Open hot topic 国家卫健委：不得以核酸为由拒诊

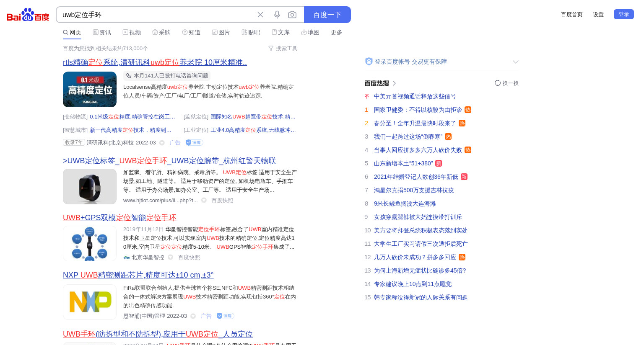pos(418,110)
